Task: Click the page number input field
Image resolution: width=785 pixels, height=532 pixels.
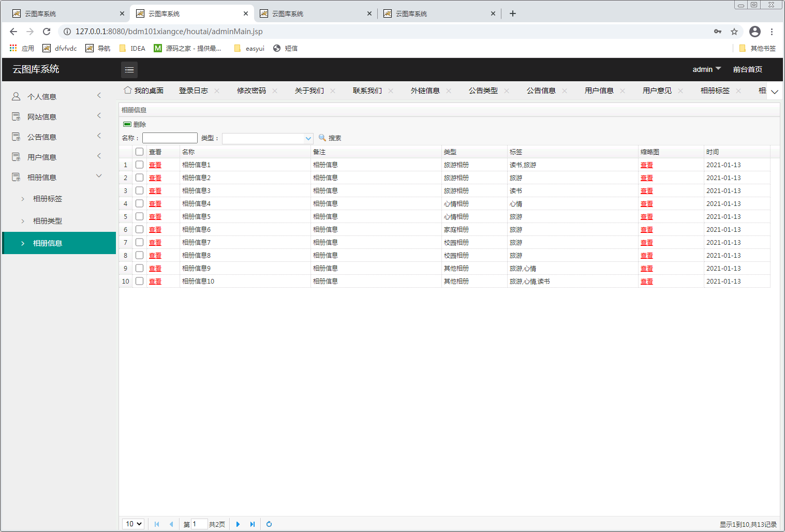Action: 199,524
